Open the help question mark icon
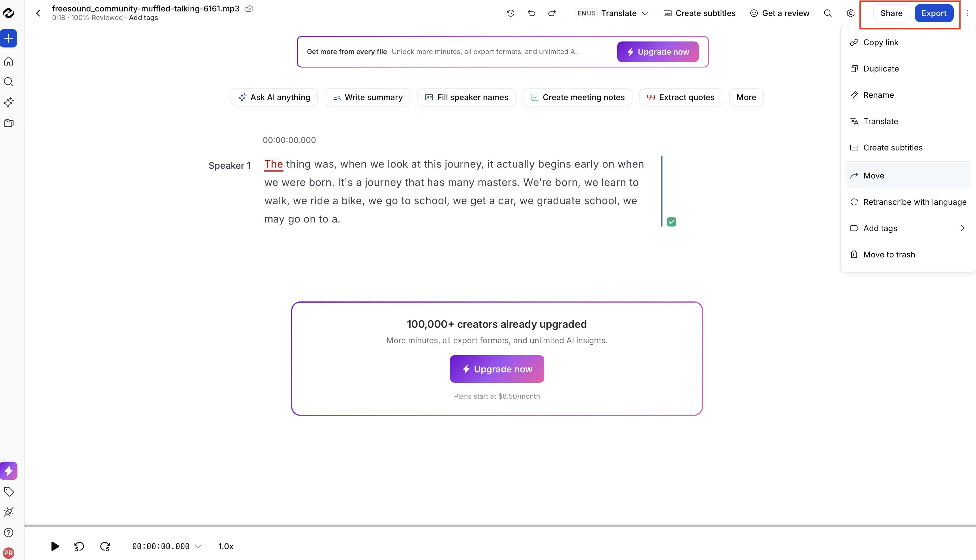 pyautogui.click(x=9, y=533)
